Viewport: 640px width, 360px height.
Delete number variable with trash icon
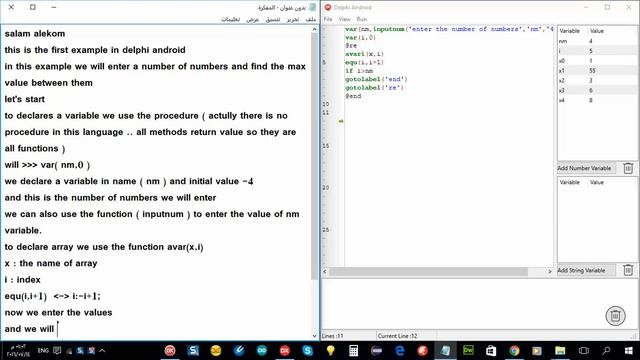(628, 168)
